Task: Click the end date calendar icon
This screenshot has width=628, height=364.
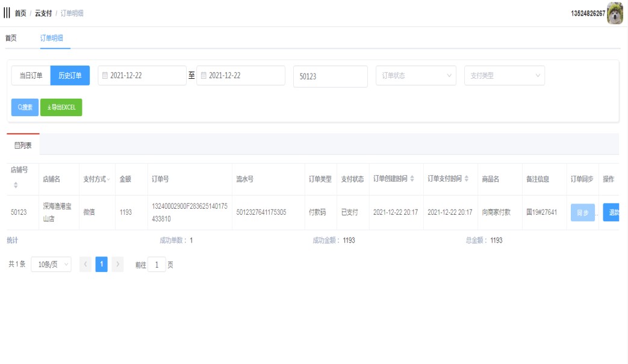Action: [204, 76]
